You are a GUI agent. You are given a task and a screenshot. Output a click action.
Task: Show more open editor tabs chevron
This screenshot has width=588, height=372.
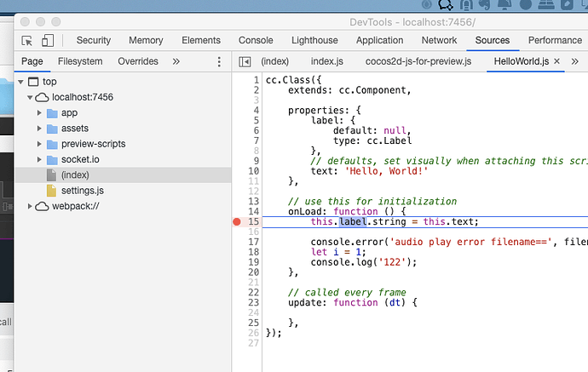point(574,61)
